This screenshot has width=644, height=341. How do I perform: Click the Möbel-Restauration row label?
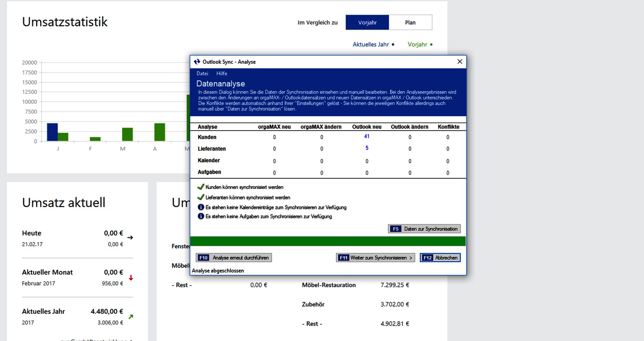[x=329, y=285]
